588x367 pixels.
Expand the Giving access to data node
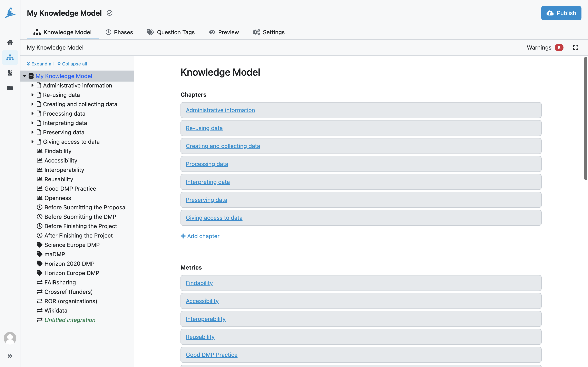pos(32,142)
